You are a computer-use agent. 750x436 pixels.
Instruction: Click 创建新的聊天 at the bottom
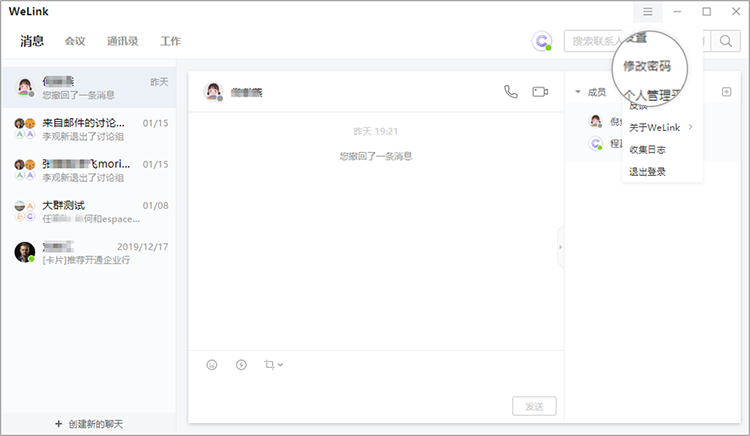coord(89,424)
